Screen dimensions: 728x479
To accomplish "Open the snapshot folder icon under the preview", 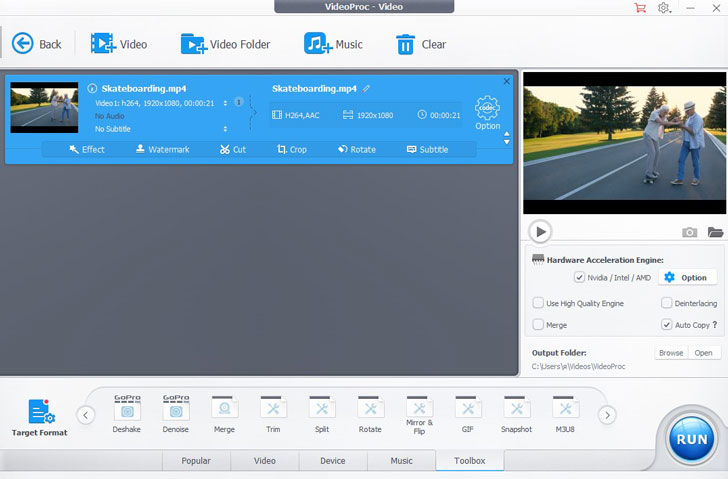I will pos(715,232).
